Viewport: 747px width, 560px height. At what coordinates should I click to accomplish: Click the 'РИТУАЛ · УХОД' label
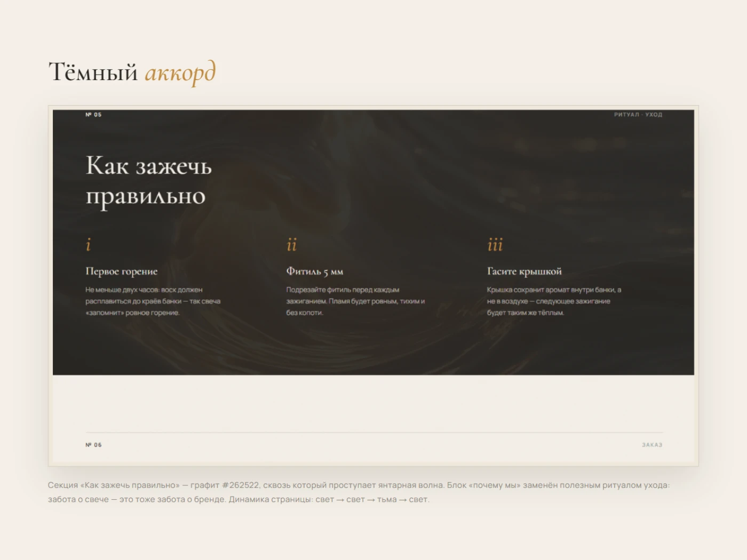point(638,115)
